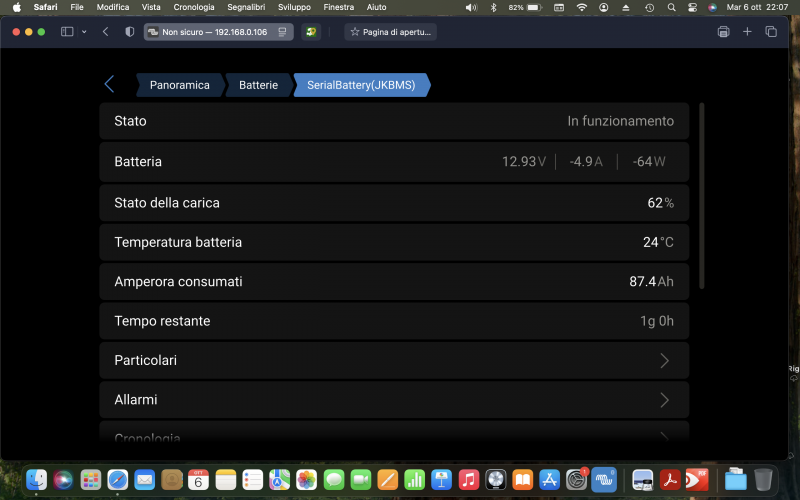Open the Cronologia menu in the menu bar
Screen dimensions: 800x500
tap(194, 7)
